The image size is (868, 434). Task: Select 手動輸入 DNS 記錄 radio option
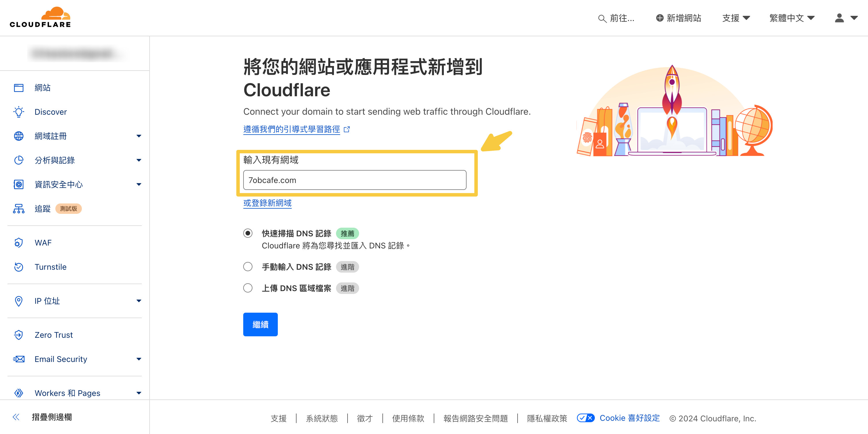[x=248, y=267]
